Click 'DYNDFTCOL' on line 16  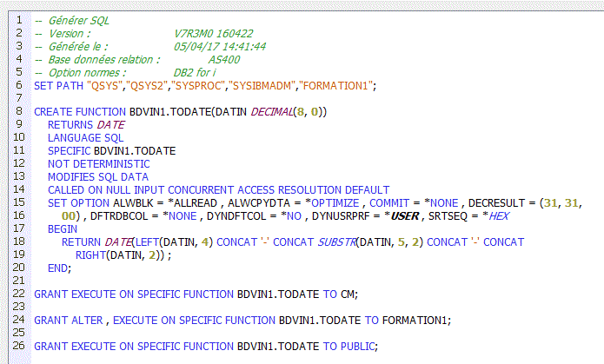click(236, 216)
